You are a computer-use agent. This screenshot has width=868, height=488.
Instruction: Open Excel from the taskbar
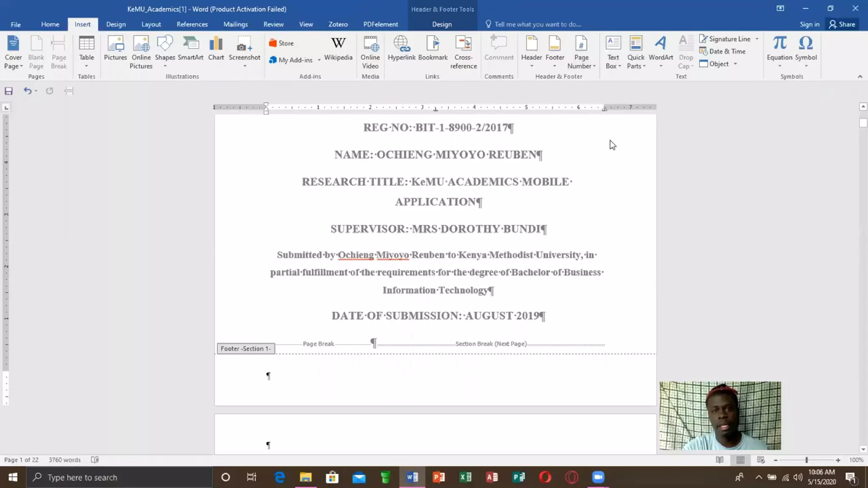coord(465,477)
